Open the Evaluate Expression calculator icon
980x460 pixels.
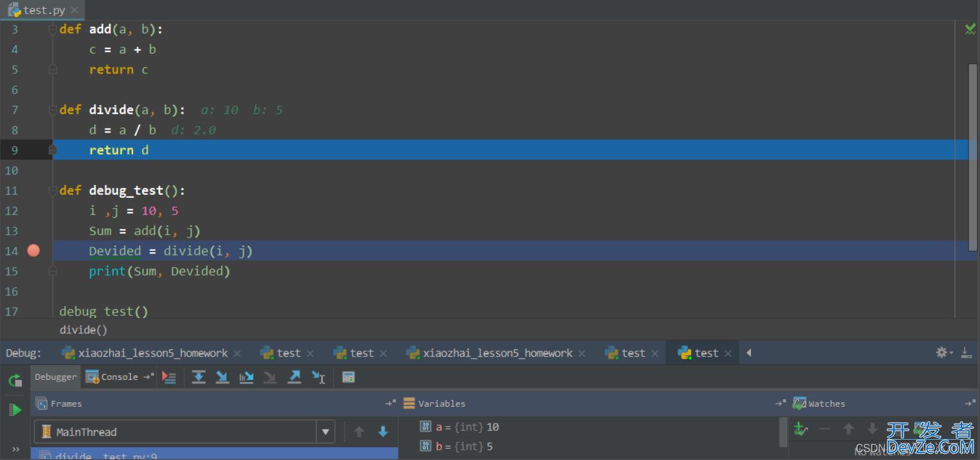click(349, 377)
